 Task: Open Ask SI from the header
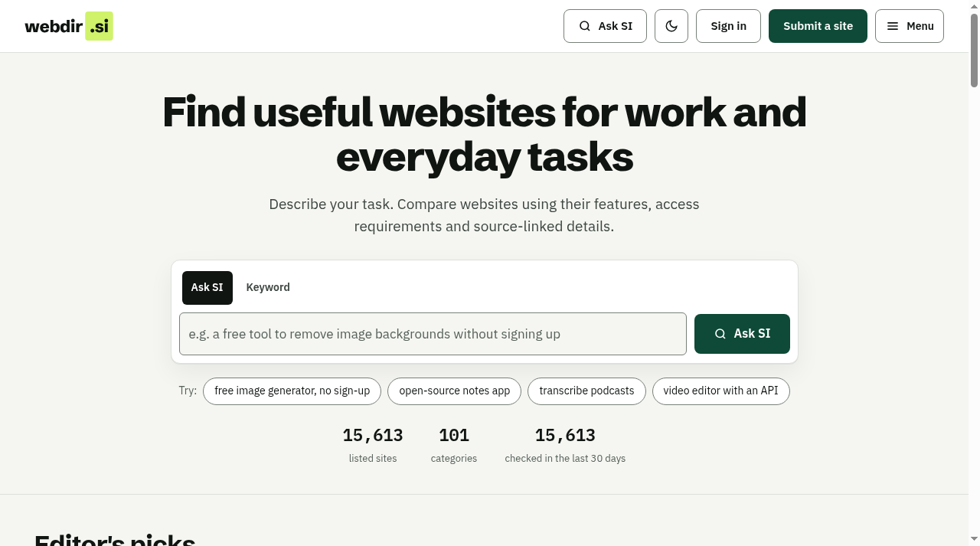605,26
